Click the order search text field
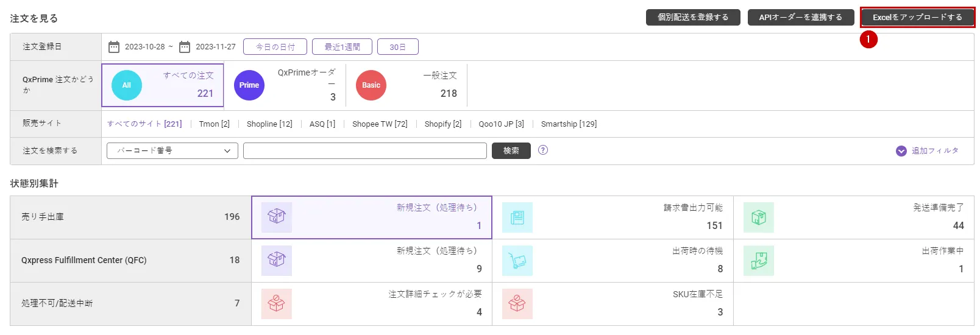This screenshot has height=335, width=980. click(364, 150)
